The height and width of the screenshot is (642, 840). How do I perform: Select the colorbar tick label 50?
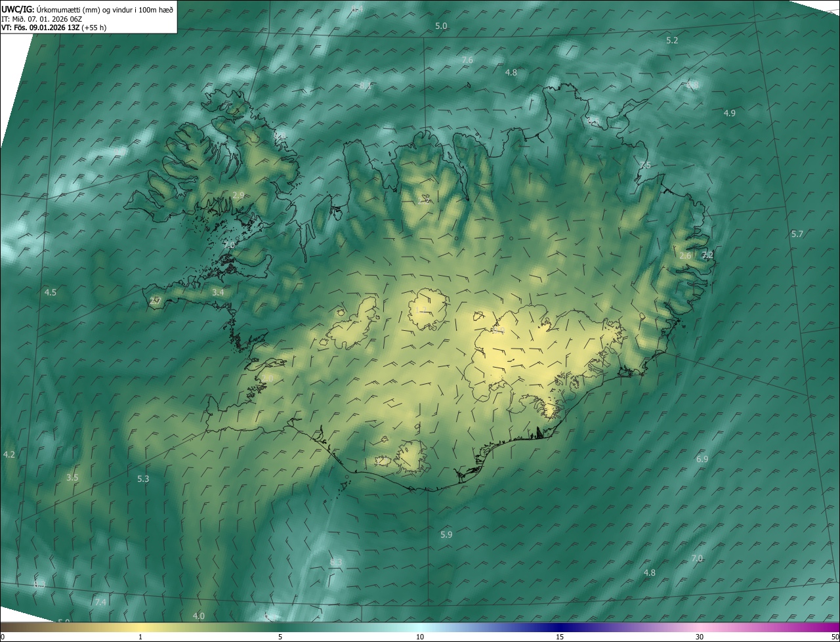pos(835,637)
